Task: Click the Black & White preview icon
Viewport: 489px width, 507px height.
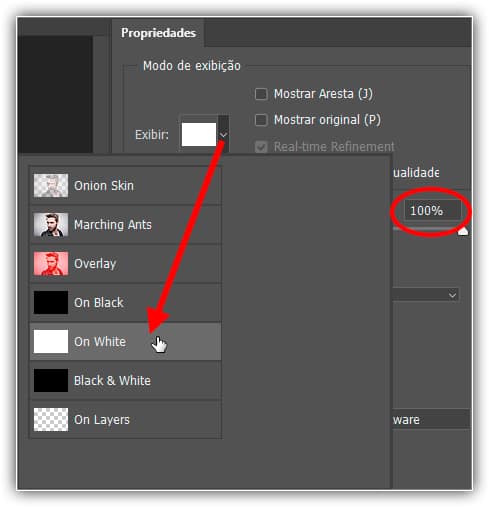Action: pos(51,380)
